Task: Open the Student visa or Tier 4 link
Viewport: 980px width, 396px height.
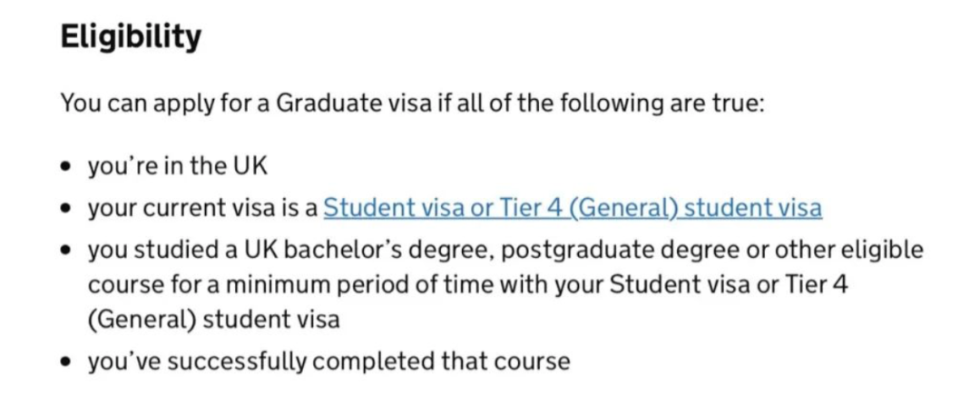Action: click(x=573, y=208)
